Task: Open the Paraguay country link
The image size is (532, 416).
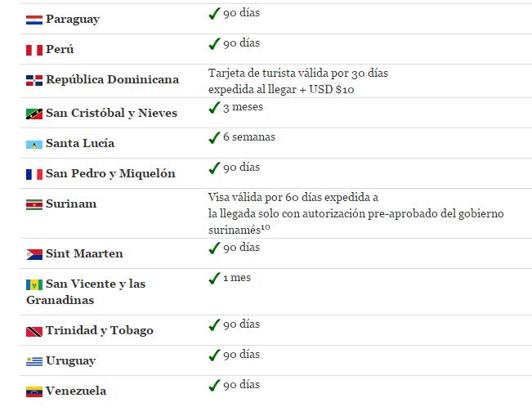Action: pyautogui.click(x=73, y=20)
